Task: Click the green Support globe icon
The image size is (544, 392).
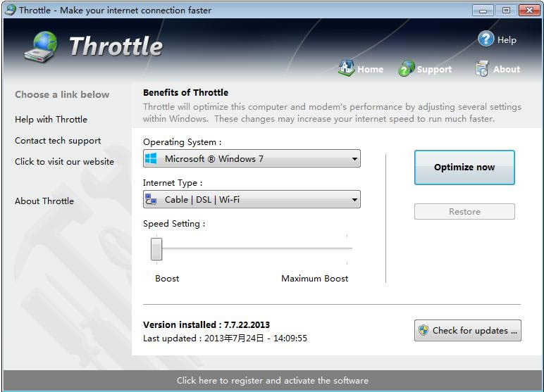Action: tap(407, 68)
